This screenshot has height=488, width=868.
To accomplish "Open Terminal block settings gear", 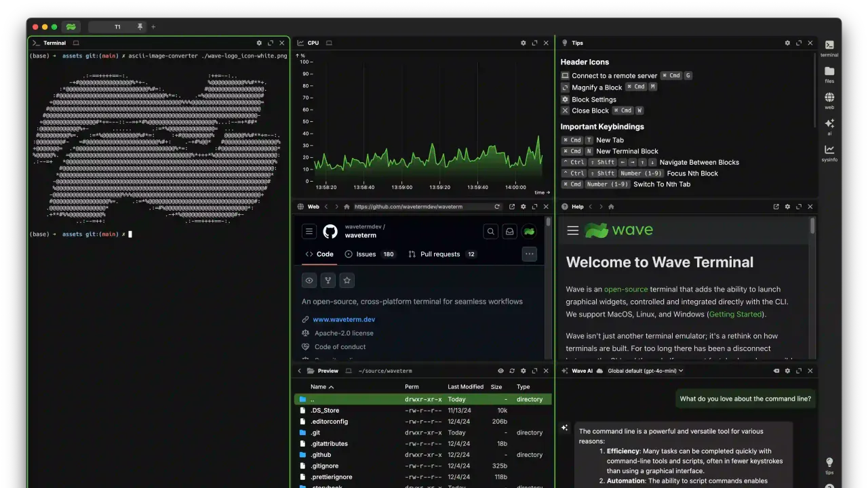I will (x=259, y=43).
